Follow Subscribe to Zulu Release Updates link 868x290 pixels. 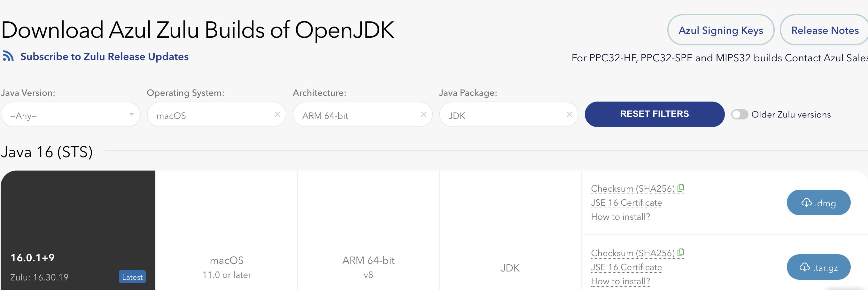click(x=105, y=57)
